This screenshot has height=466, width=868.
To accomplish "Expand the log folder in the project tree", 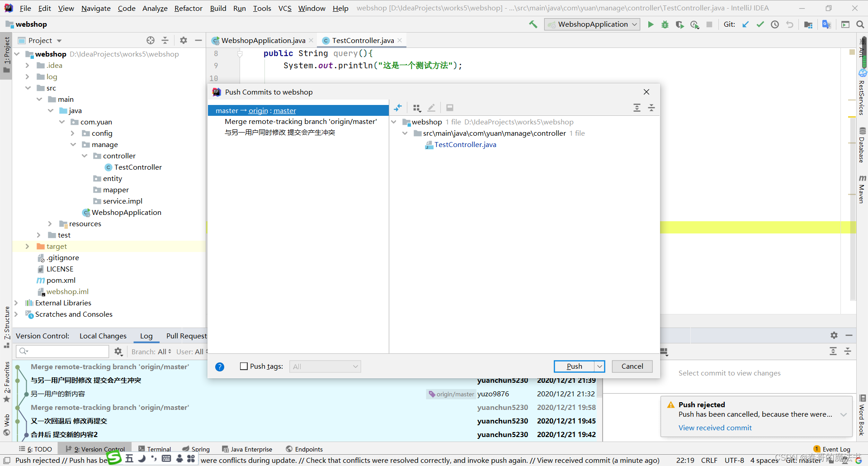I will tap(27, 76).
